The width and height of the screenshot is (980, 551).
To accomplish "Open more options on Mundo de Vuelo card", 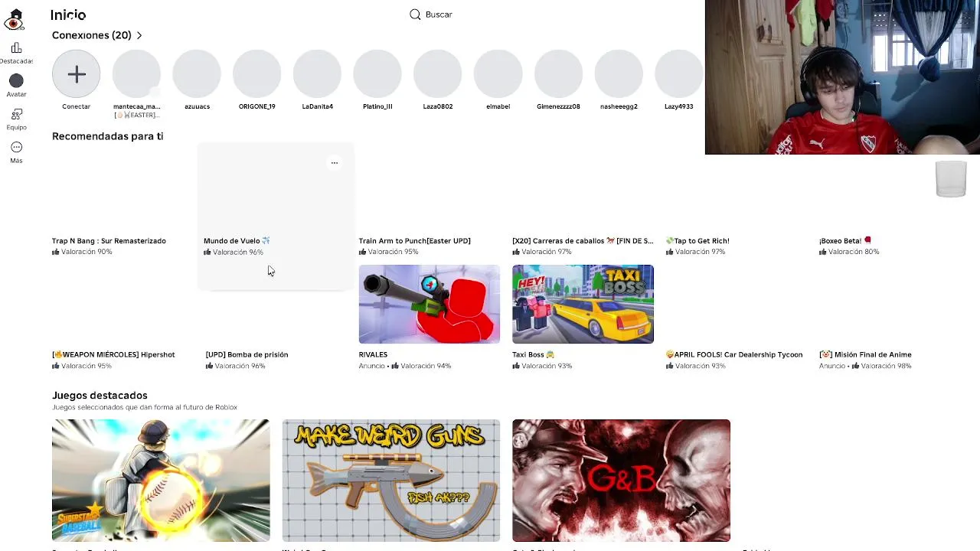I will 335,162.
